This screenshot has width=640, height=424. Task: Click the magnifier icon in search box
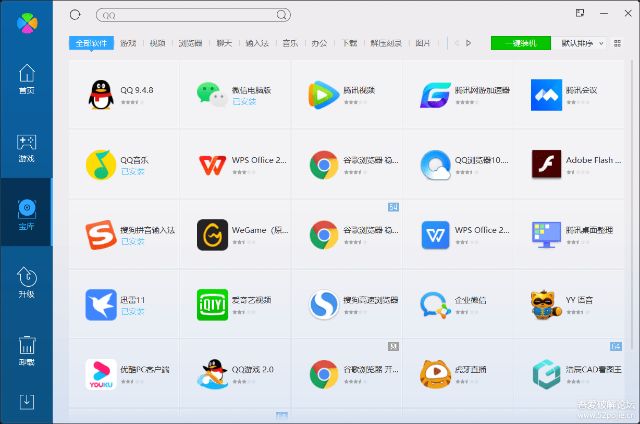click(x=281, y=15)
